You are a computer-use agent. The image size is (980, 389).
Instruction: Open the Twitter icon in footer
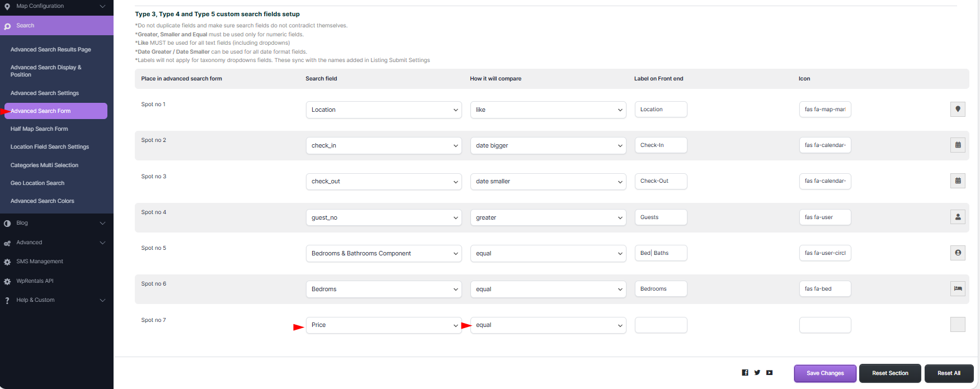(x=757, y=373)
